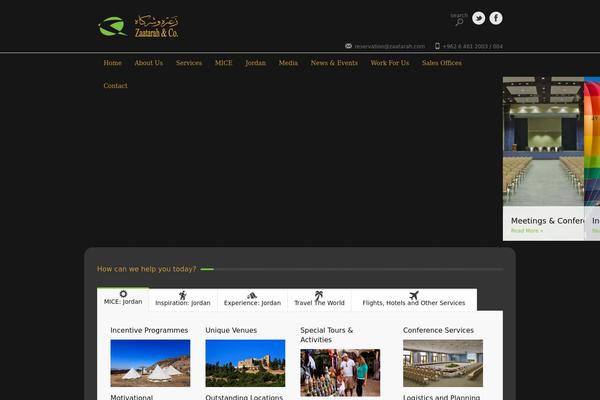Click the colorful hot-air balloon slide image

(592, 141)
